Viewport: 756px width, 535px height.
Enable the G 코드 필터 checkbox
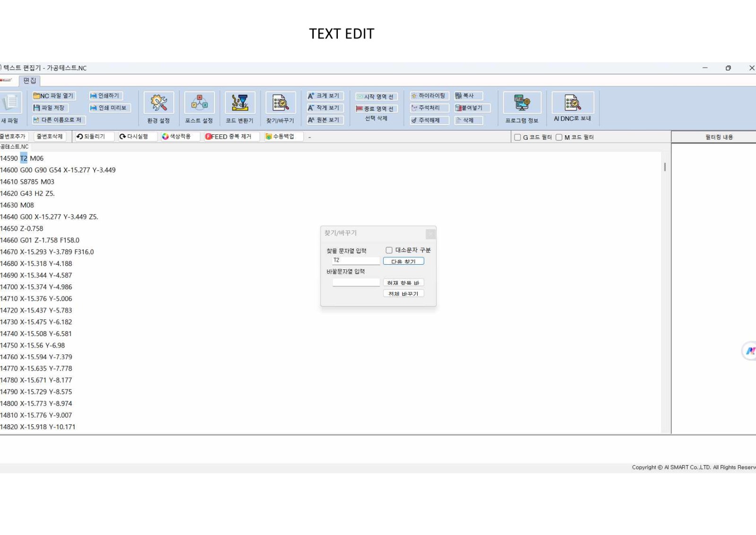517,137
